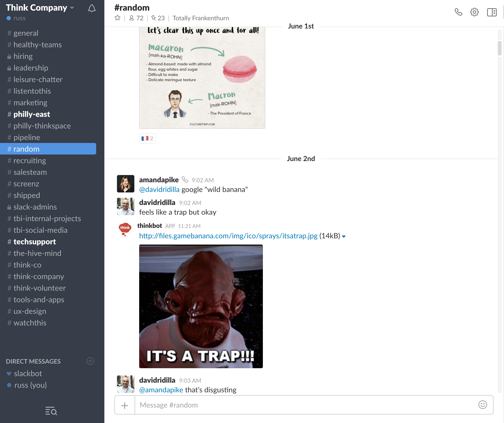Open notification preferences bell icon
The height and width of the screenshot is (423, 504).
click(92, 8)
